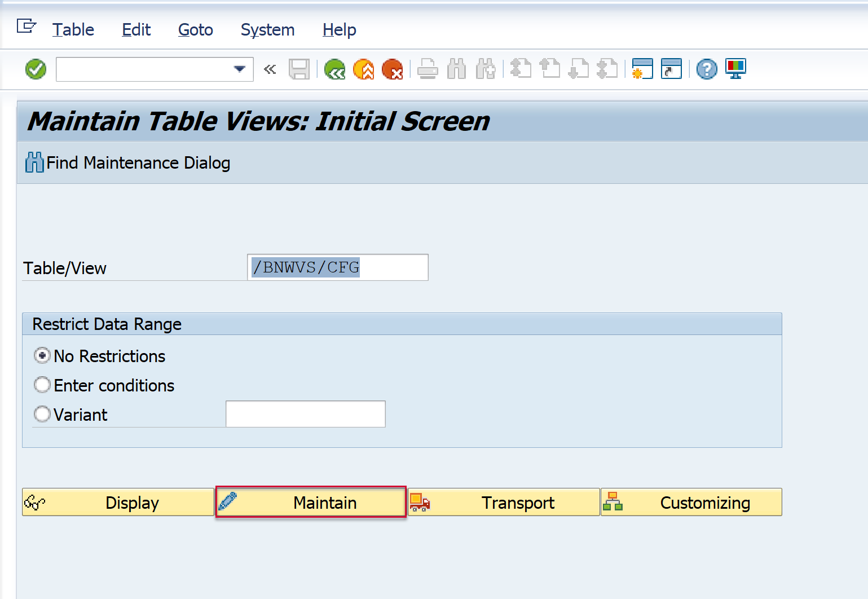Click the Table/View input field
This screenshot has width=868, height=599.
click(337, 267)
